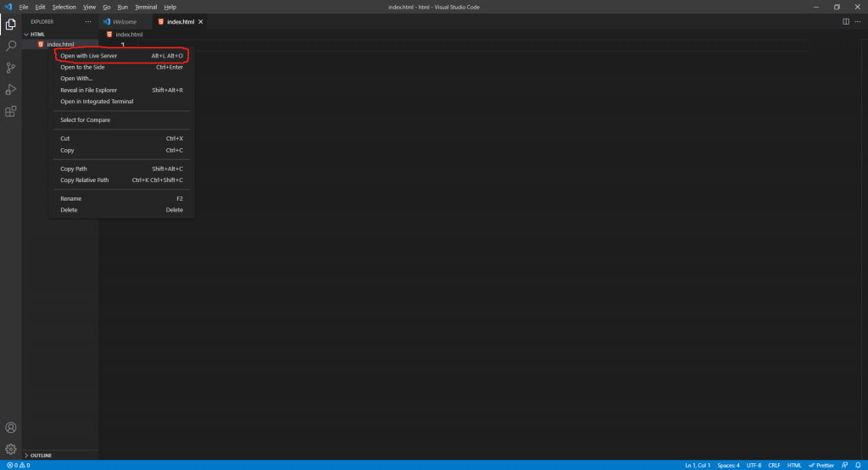Open the Search view icon

(10, 46)
